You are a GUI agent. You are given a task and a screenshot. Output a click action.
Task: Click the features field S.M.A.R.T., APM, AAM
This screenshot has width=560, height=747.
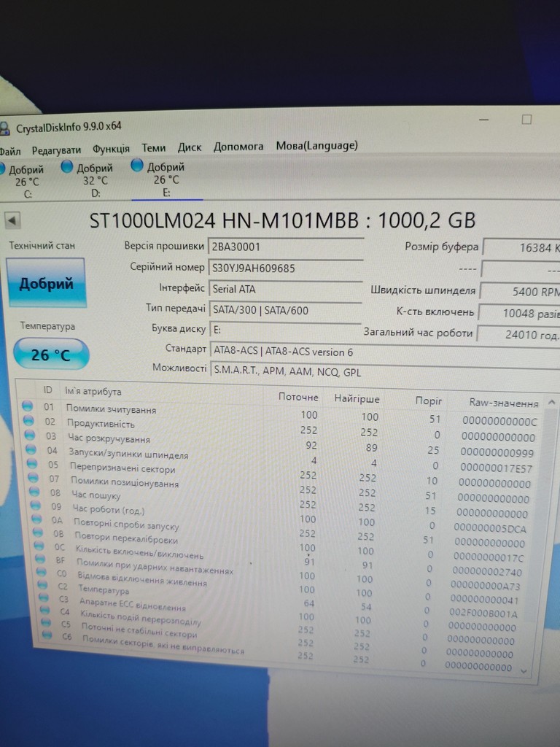pyautogui.click(x=385, y=371)
